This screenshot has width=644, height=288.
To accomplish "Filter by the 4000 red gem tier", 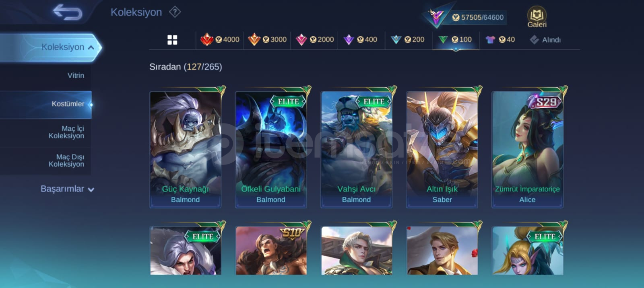I will [220, 39].
